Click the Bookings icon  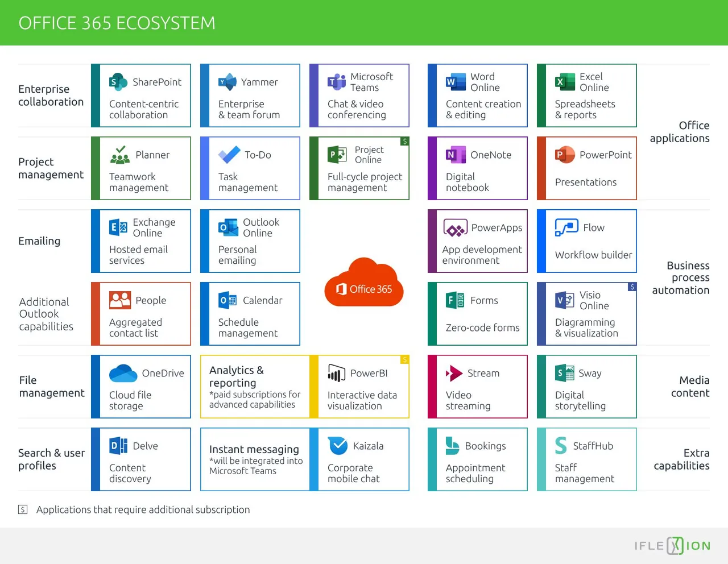tap(452, 446)
